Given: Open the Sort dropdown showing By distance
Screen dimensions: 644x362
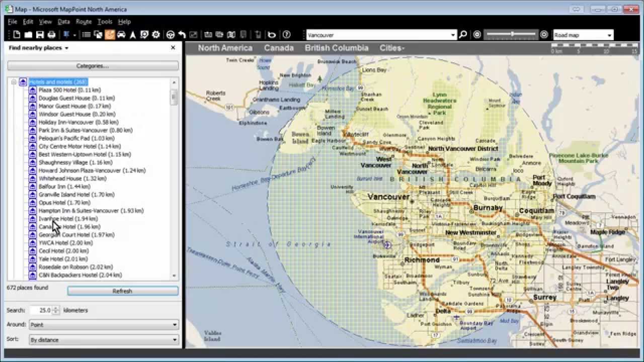Looking at the screenshot, I should (104, 340).
